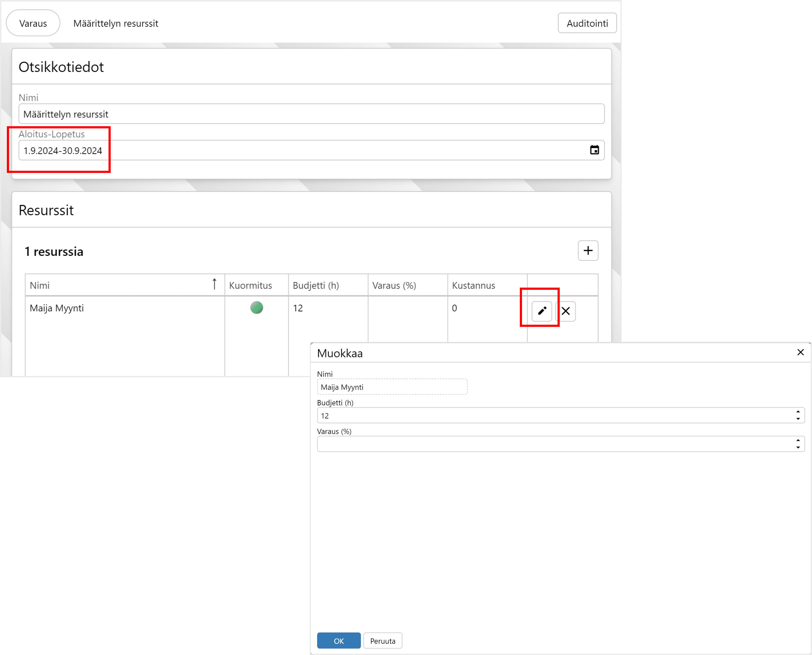Open the Auditointi view
Image resolution: width=812 pixels, height=655 pixels.
[x=587, y=23]
